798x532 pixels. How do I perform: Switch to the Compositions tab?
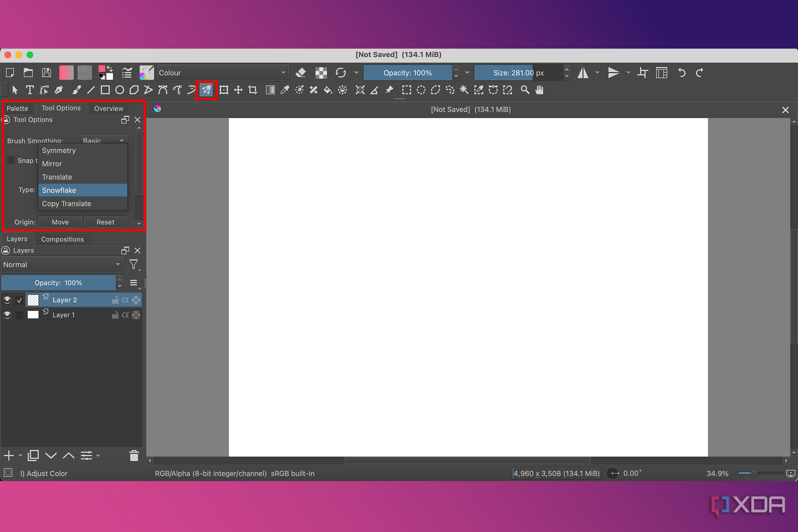62,239
